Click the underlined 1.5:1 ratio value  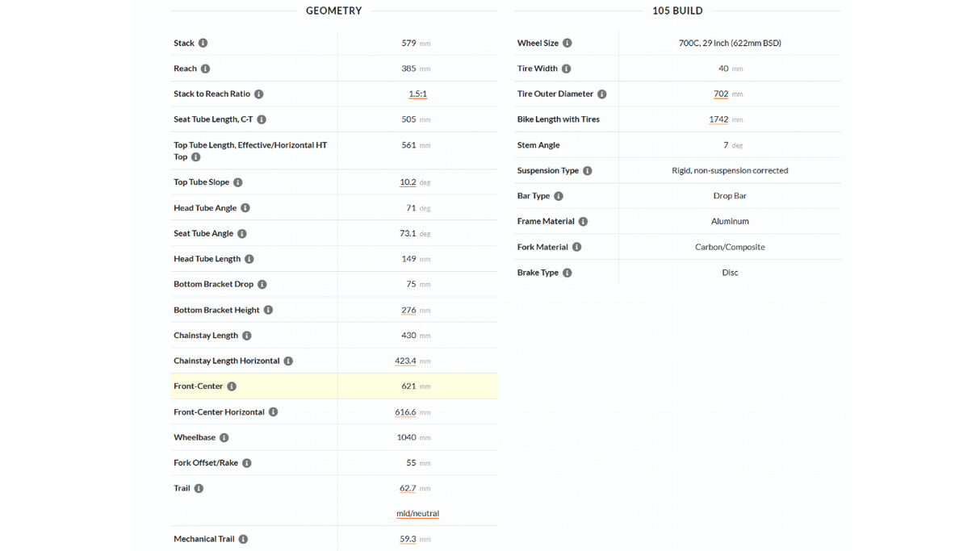(417, 94)
